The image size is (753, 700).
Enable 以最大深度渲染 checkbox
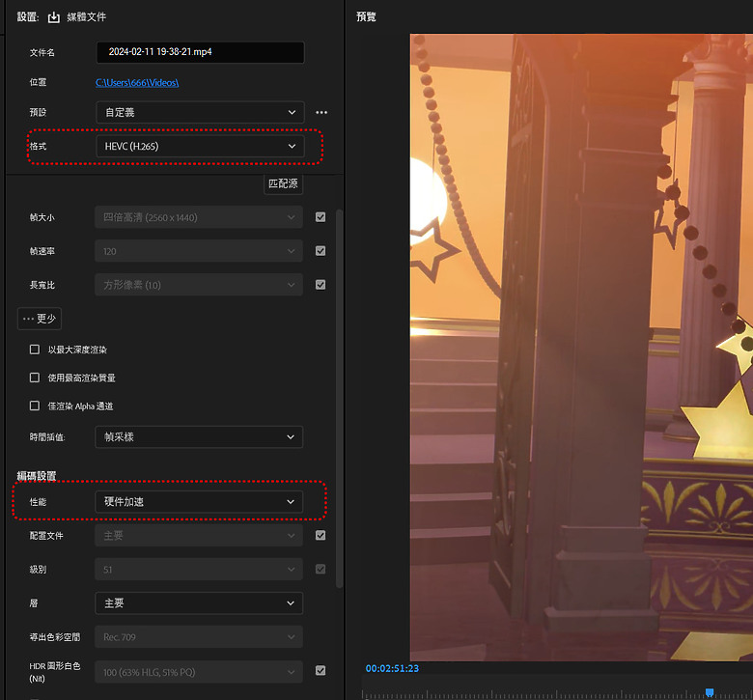35,350
